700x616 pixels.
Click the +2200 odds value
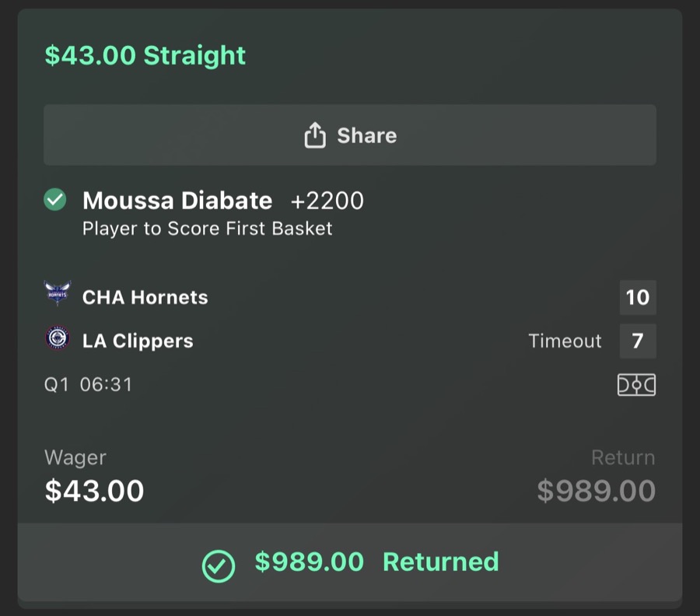pyautogui.click(x=327, y=200)
